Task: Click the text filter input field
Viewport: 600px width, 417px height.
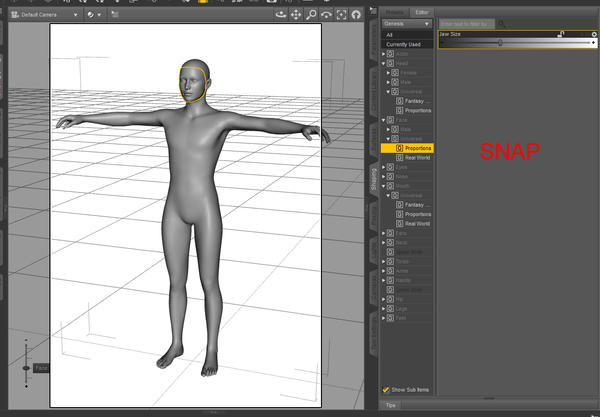Action: coord(466,22)
